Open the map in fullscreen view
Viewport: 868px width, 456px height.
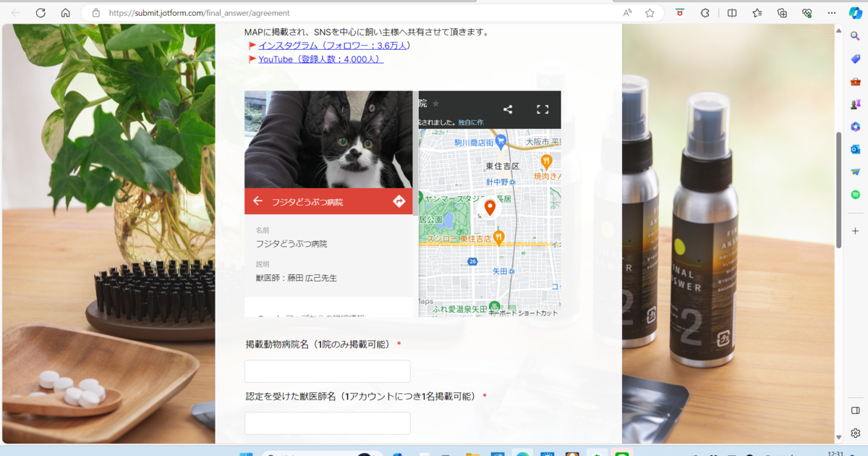(x=542, y=109)
